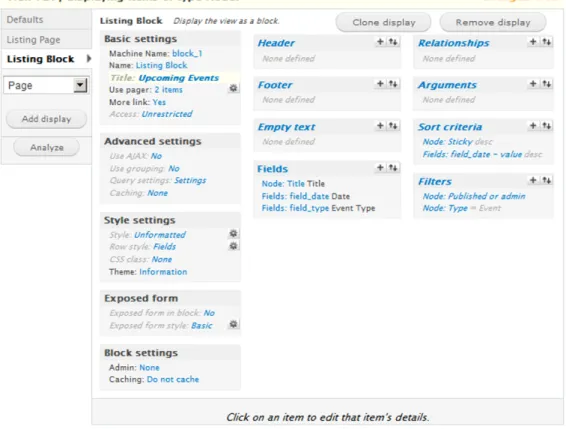Edit Node: Sticky sort criterion

[x=448, y=142]
